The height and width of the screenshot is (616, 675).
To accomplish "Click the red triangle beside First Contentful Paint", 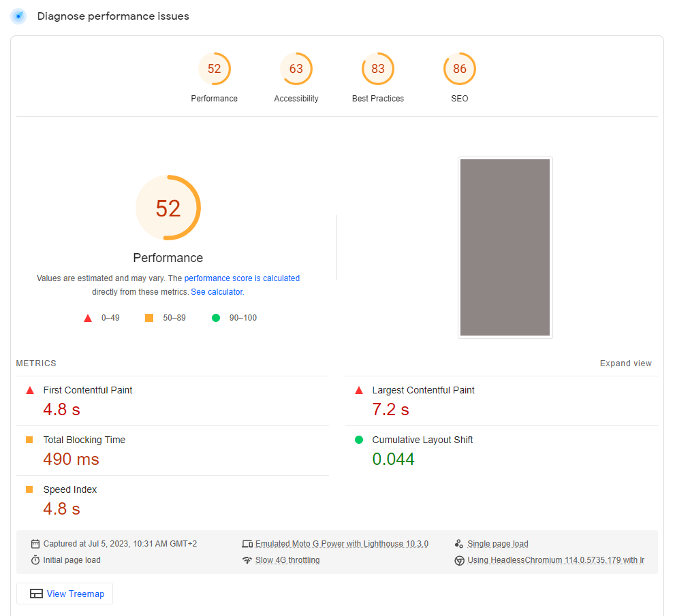I will [29, 390].
